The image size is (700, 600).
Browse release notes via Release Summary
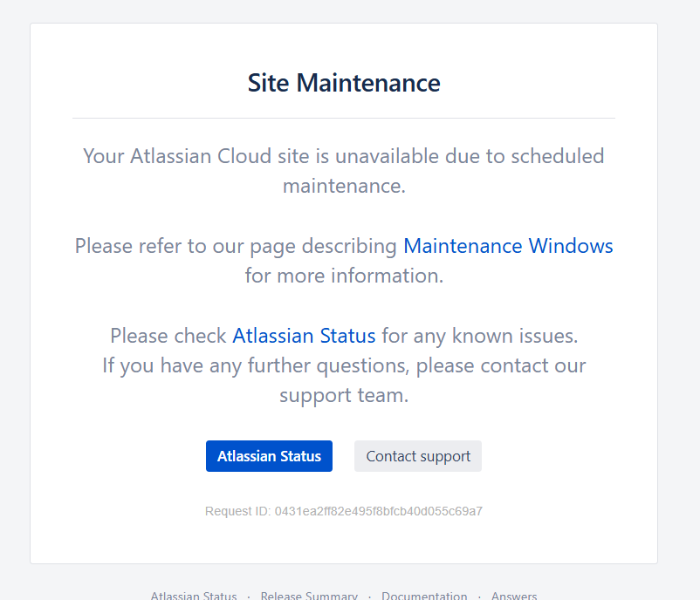click(309, 595)
